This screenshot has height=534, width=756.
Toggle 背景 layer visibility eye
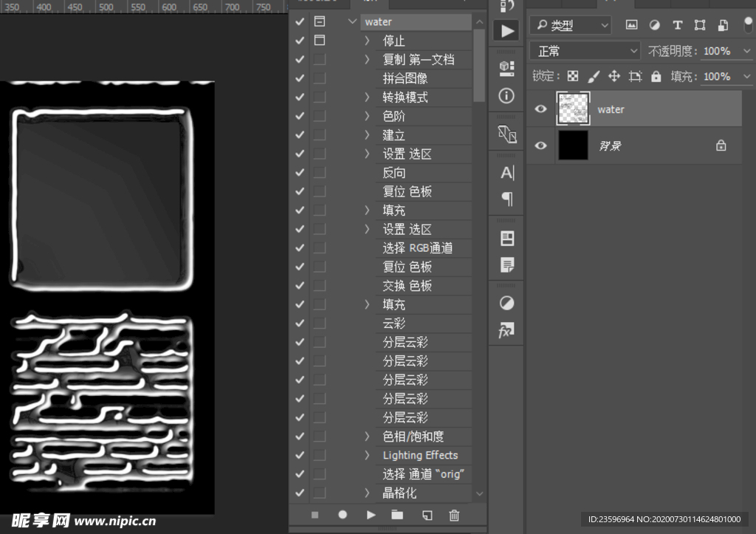pos(540,146)
